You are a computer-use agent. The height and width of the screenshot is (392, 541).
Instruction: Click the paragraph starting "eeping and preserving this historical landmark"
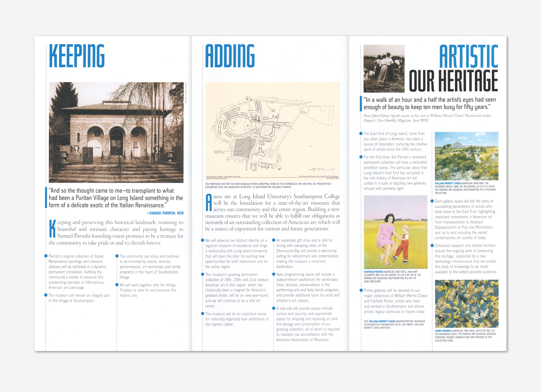point(116,232)
